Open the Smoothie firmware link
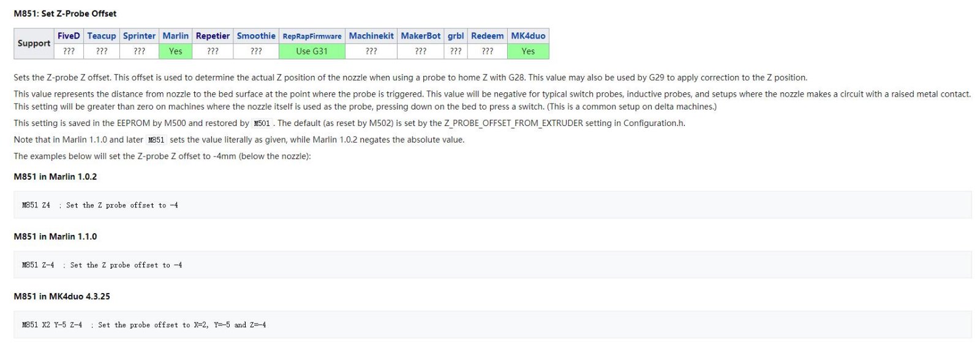The image size is (980, 345). point(256,36)
